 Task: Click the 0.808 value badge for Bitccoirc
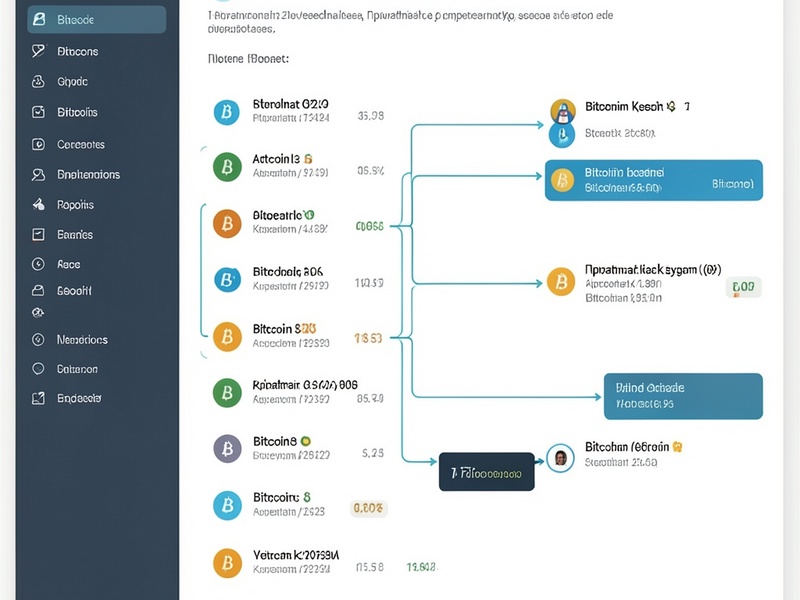368,508
